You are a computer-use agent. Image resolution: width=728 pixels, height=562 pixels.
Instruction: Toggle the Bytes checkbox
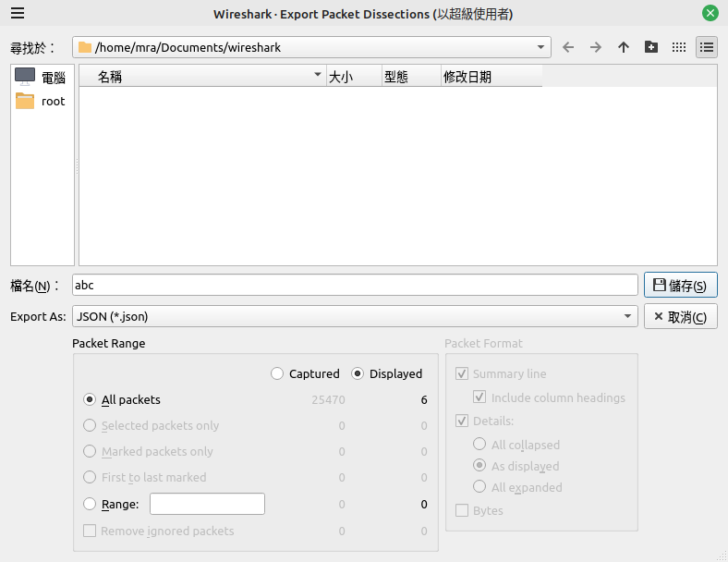462,510
